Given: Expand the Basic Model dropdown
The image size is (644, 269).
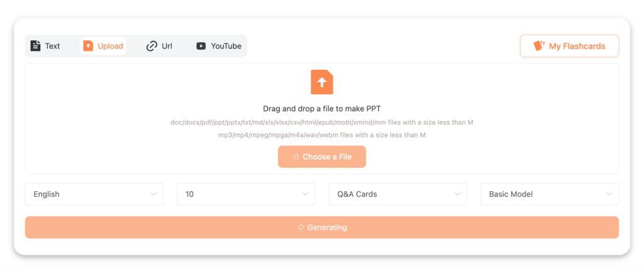Looking at the screenshot, I should (x=549, y=194).
